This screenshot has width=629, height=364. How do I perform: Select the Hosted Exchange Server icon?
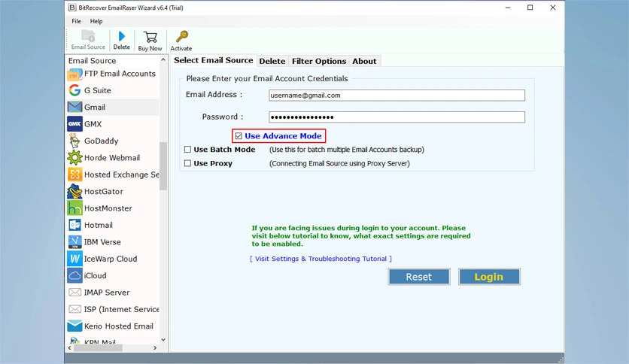(74, 174)
